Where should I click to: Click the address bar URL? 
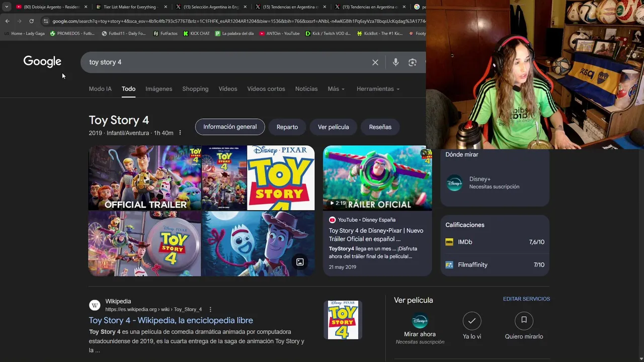tap(239, 21)
